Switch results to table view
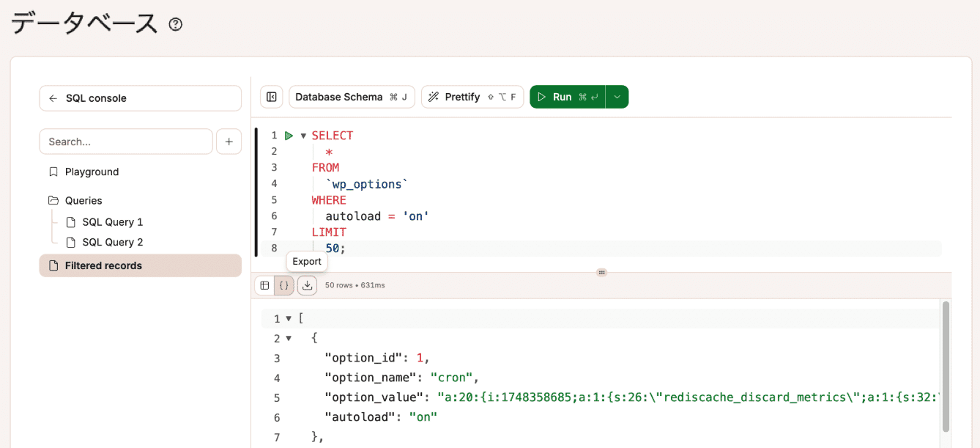This screenshot has width=980, height=448. tap(264, 285)
